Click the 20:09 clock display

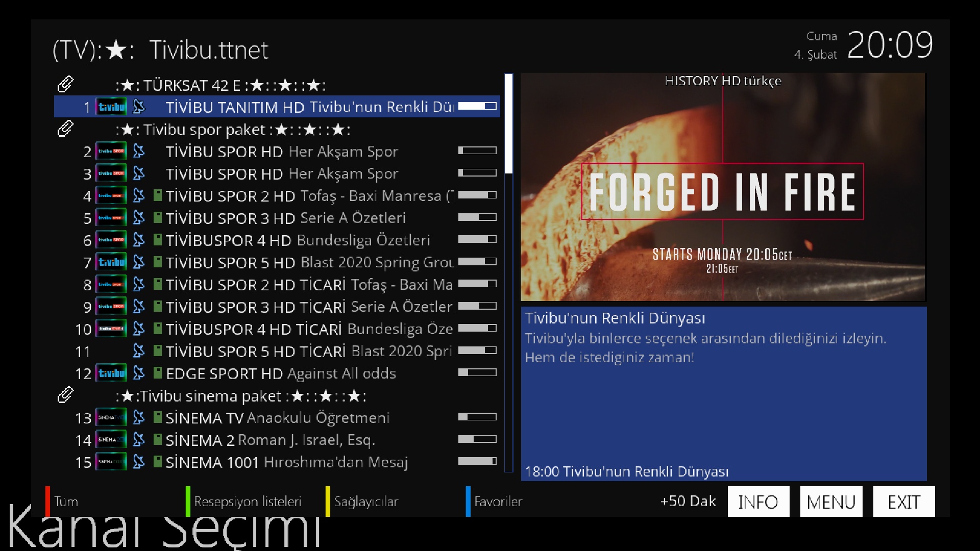point(890,45)
